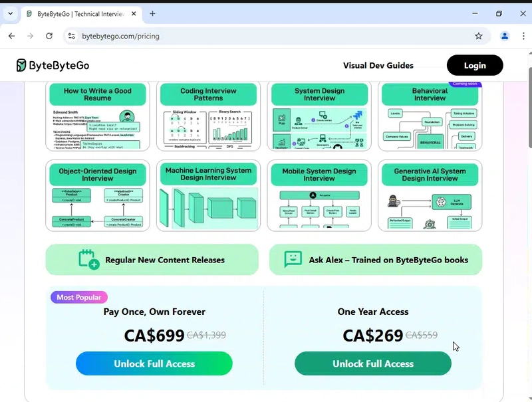Image resolution: width=532 pixels, height=402 pixels.
Task: Open the browser profile avatar icon
Action: pos(505,36)
